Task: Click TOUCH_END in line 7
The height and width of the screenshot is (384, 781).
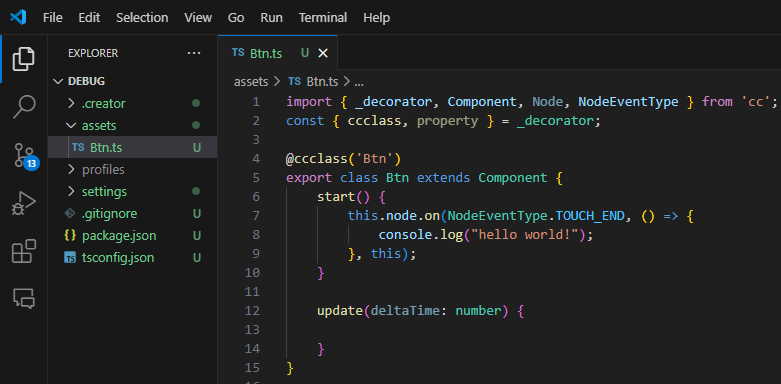Action: pos(590,216)
